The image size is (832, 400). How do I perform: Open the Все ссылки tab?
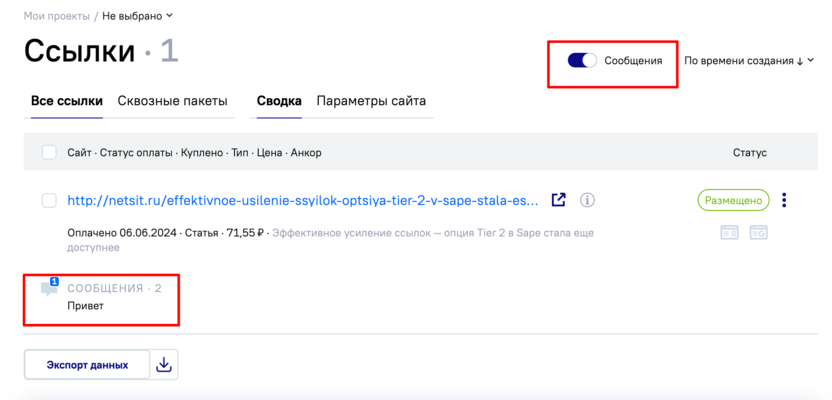[67, 101]
